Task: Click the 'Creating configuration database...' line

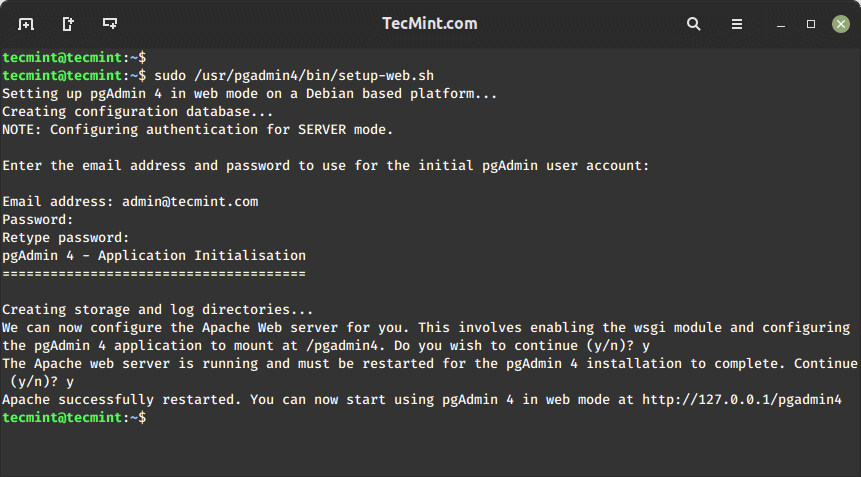Action: 124,111
